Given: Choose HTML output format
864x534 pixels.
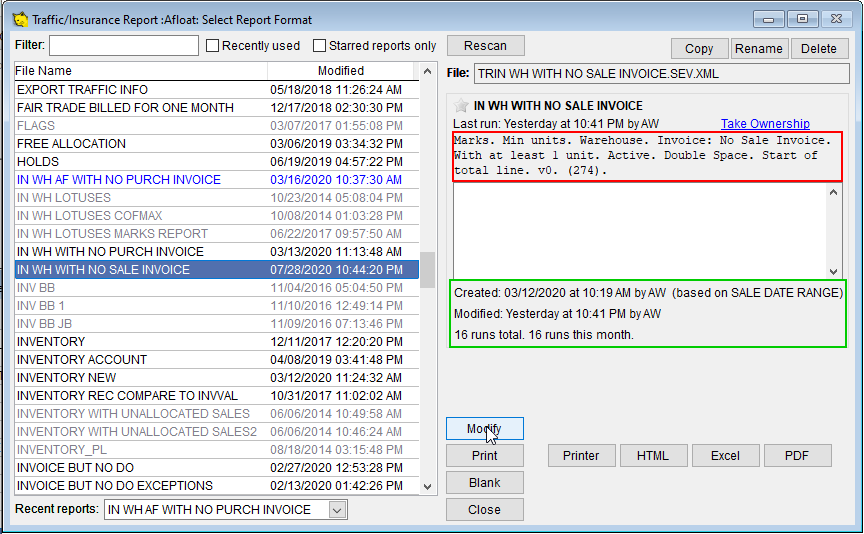Looking at the screenshot, I should pos(654,456).
